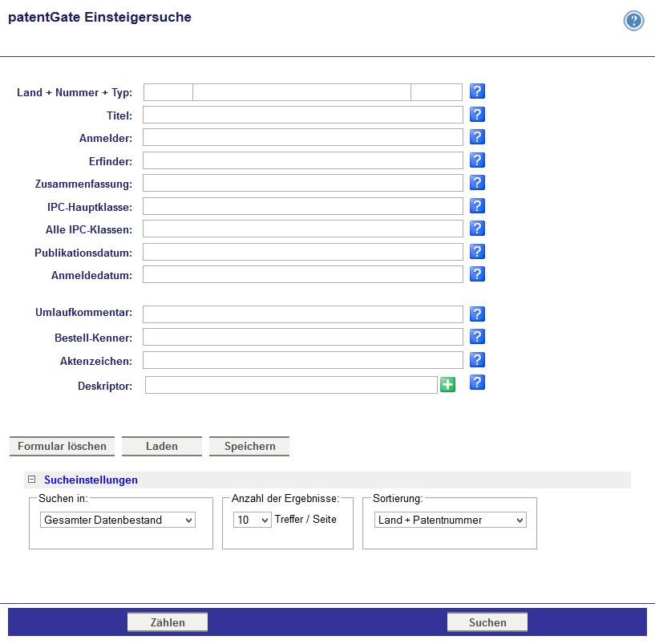Focus the Erfinder input field

[303, 160]
